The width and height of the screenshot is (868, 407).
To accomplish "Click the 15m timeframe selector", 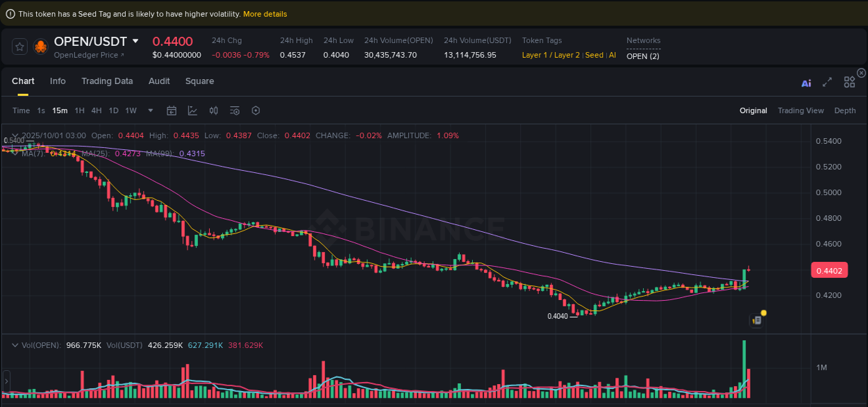I will 59,110.
